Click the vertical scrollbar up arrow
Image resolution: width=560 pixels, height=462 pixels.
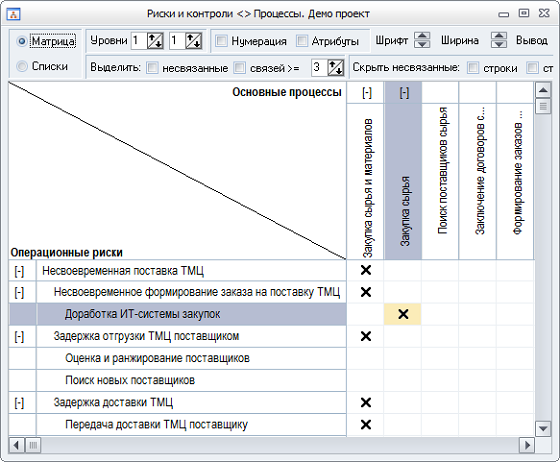pos(543,90)
